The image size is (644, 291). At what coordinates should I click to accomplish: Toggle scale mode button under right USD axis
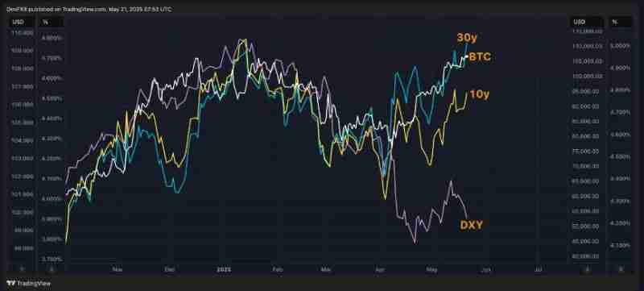tap(588, 269)
